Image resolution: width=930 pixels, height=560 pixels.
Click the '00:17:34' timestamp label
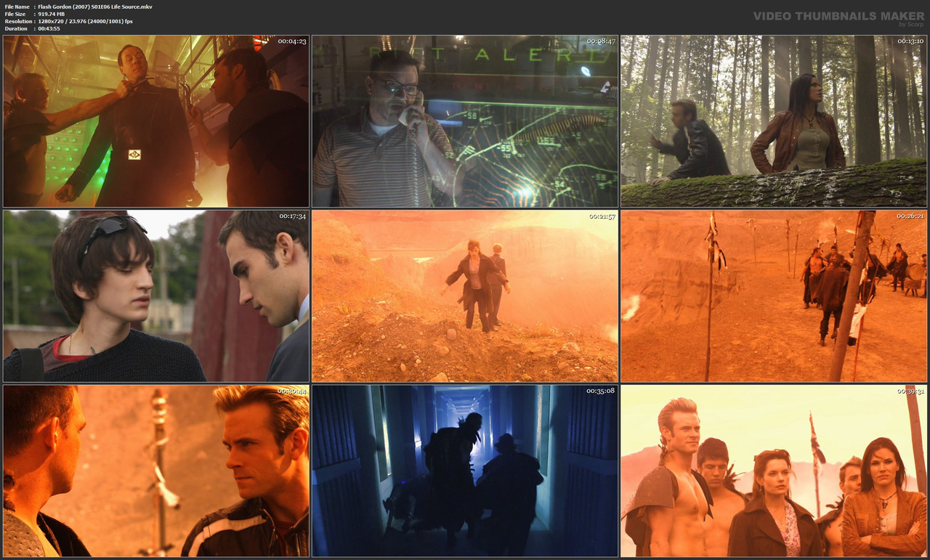point(292,216)
